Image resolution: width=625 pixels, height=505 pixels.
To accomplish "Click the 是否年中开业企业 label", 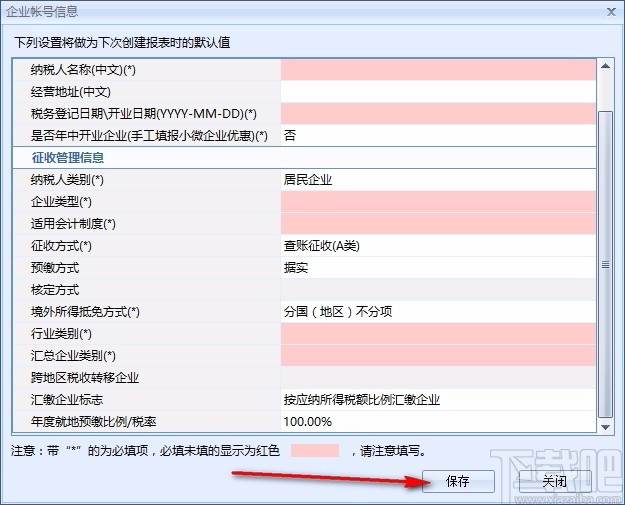I will [149, 136].
